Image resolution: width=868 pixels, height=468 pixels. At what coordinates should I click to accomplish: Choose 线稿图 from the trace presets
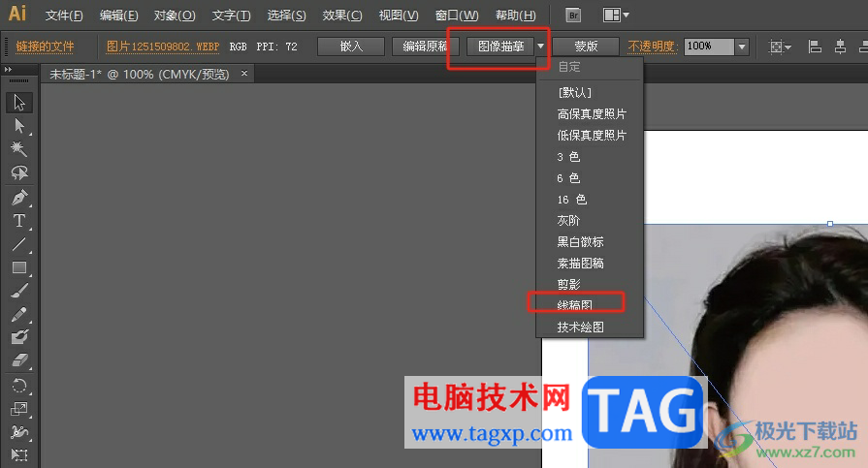click(576, 305)
